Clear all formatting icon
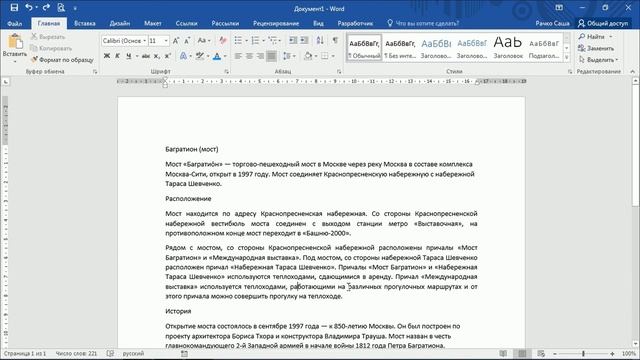 coord(222,40)
